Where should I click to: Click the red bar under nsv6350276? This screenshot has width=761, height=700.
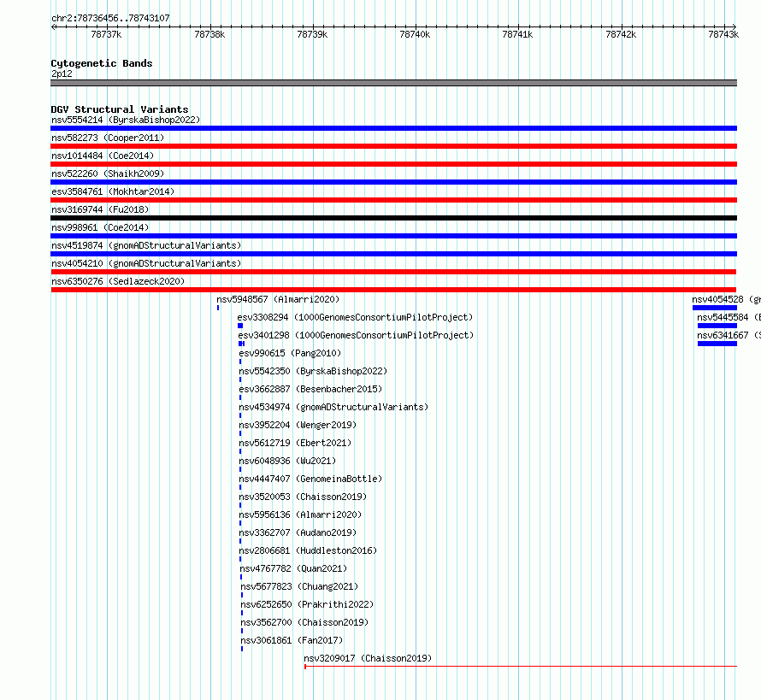(x=393, y=290)
